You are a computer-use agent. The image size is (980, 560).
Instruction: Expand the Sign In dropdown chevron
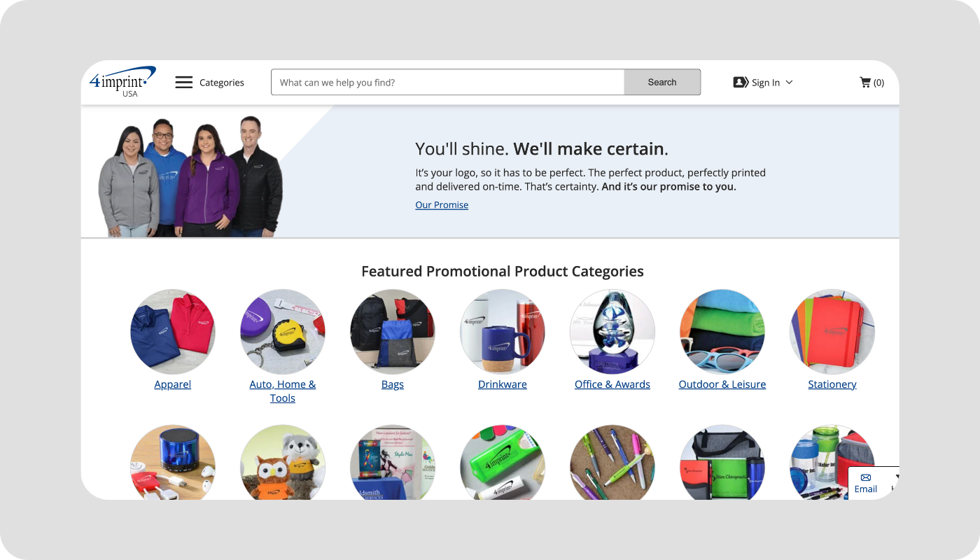pyautogui.click(x=789, y=82)
